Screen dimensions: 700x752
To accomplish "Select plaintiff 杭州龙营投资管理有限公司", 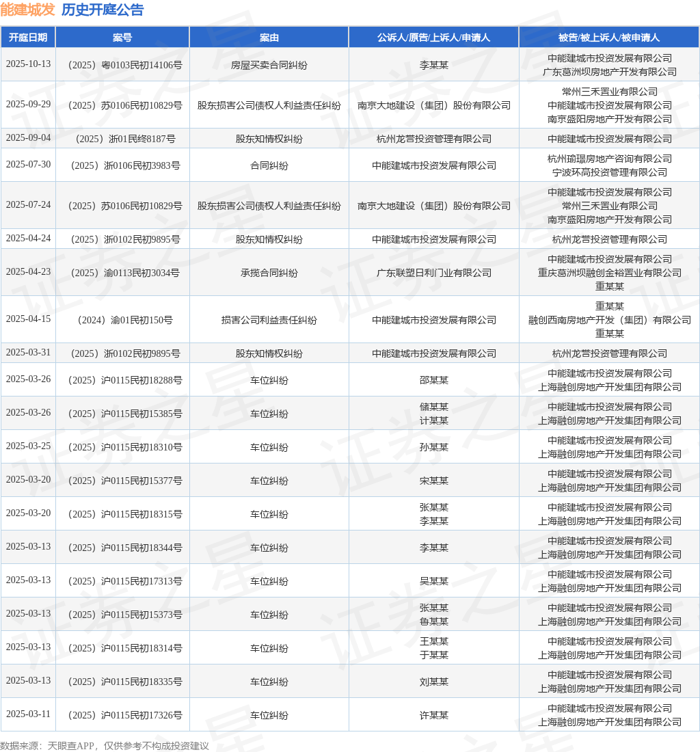I will click(x=433, y=138).
